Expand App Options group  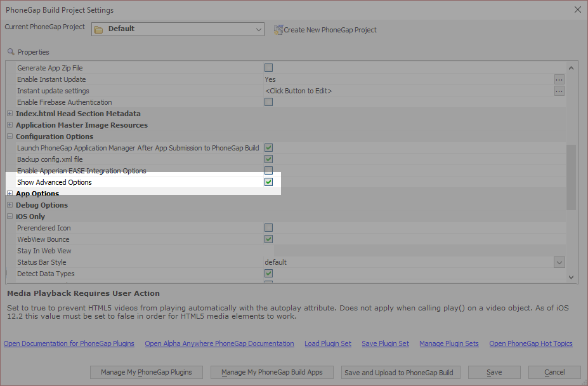10,194
